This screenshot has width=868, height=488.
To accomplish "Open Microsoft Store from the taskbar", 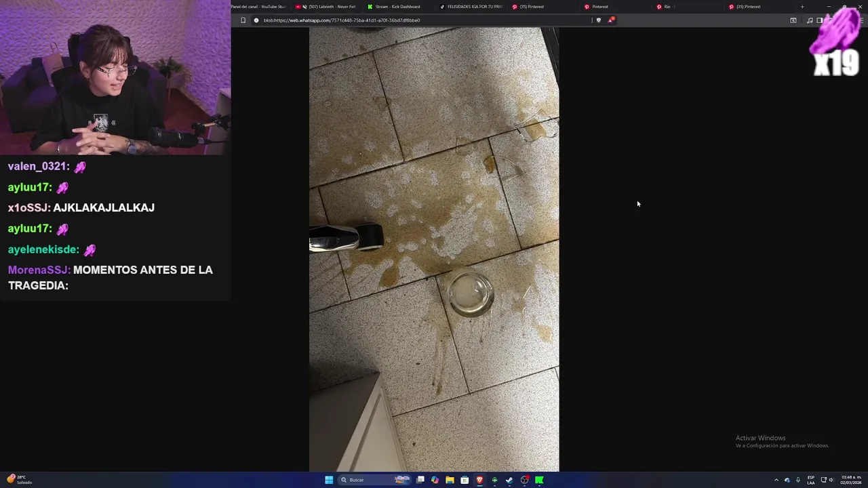I will tap(465, 480).
